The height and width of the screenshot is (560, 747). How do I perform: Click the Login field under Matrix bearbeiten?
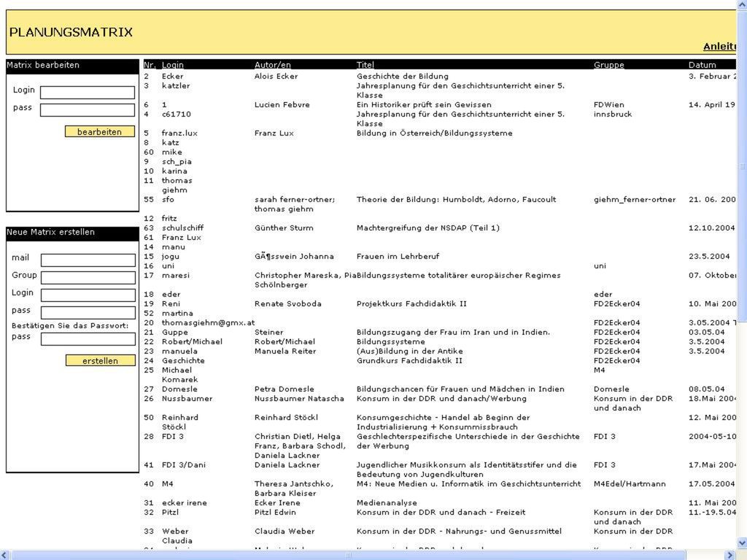click(88, 93)
